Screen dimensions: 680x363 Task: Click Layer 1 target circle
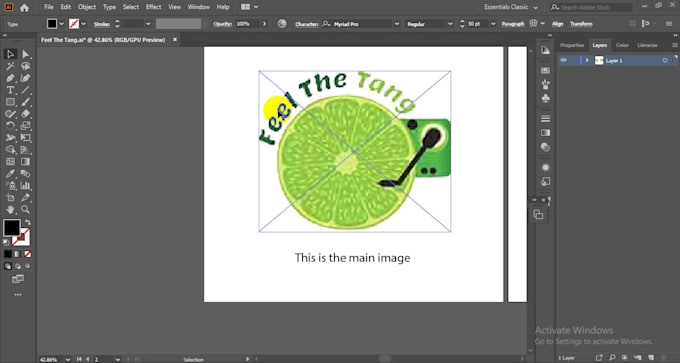(665, 61)
